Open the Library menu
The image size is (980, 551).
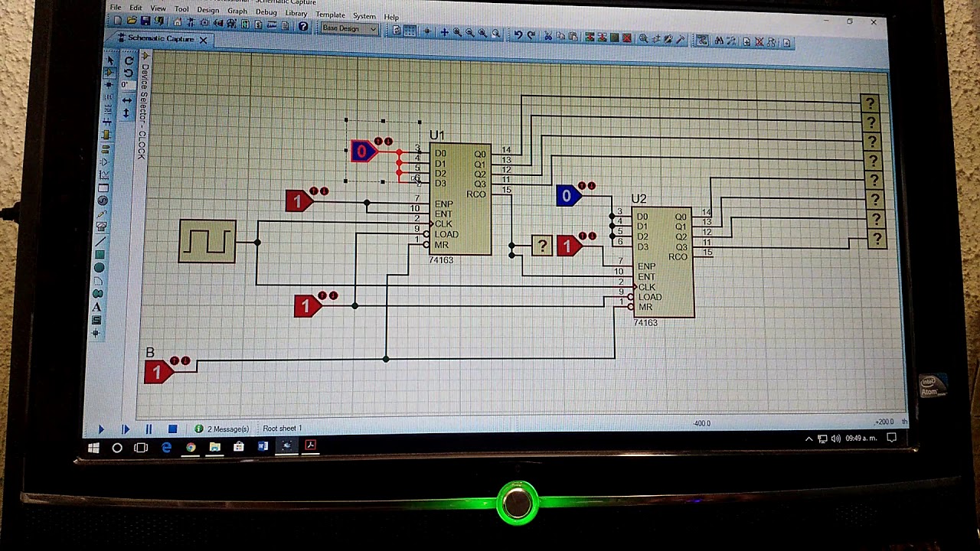[296, 14]
